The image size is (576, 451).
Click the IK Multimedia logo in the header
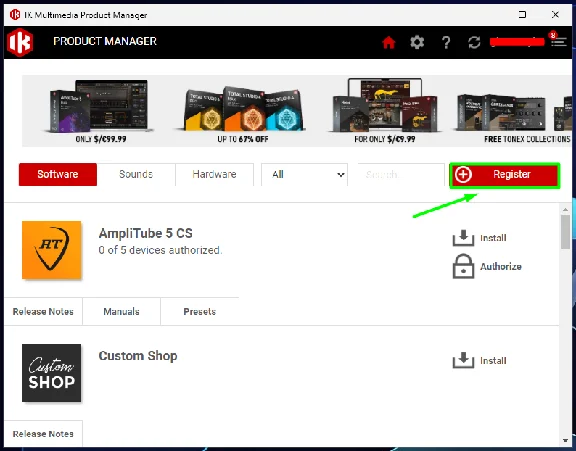click(x=20, y=42)
